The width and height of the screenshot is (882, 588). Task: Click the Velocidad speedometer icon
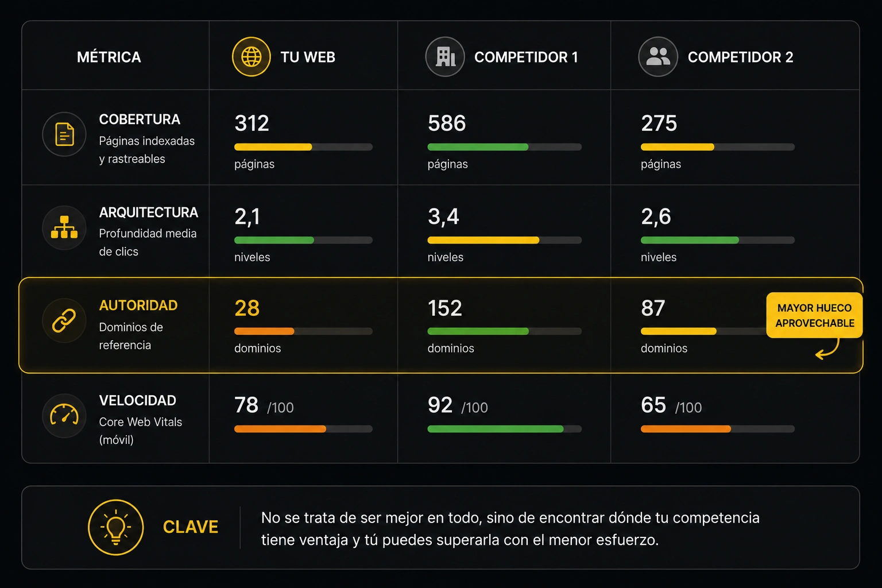64,415
